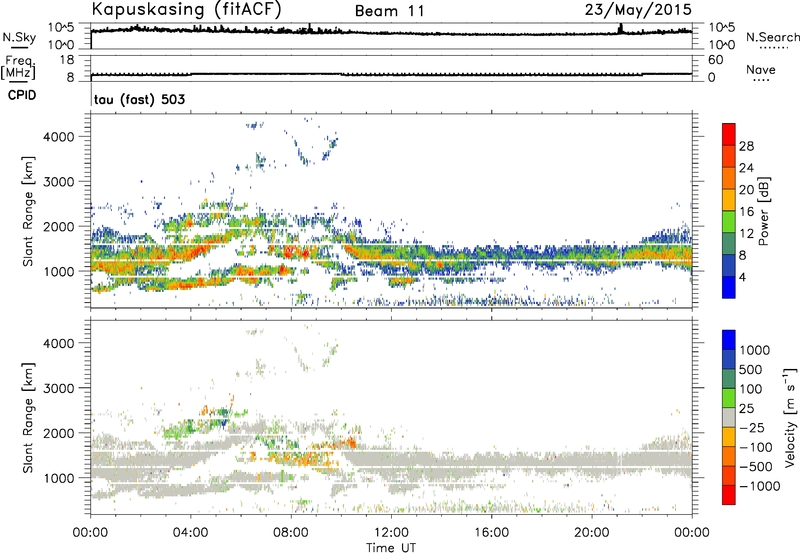The width and height of the screenshot is (800, 554).
Task: Click the Time UT axis title
Action: (x=391, y=548)
